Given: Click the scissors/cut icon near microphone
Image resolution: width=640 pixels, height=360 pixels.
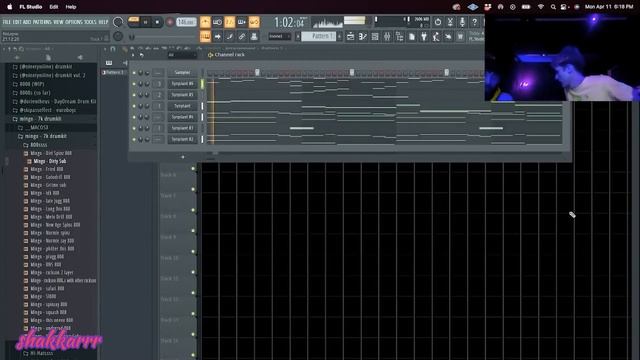Looking at the screenshot, I should pyautogui.click(x=450, y=22).
